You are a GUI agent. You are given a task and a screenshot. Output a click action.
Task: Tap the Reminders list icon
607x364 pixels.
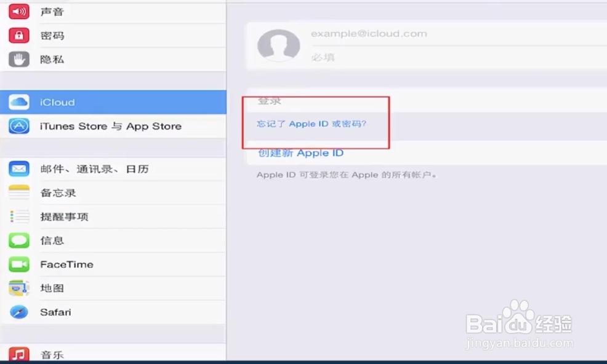tap(18, 216)
